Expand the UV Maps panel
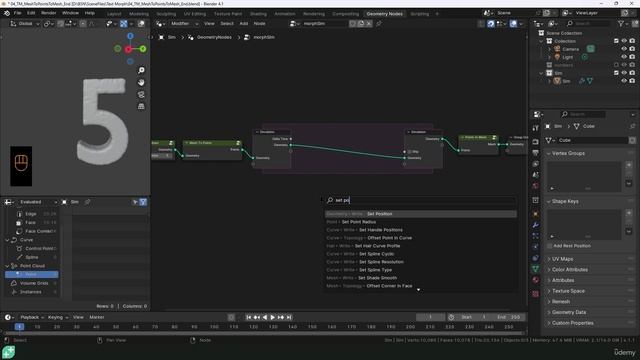Screen dimensions: 640x360 pyautogui.click(x=562, y=259)
